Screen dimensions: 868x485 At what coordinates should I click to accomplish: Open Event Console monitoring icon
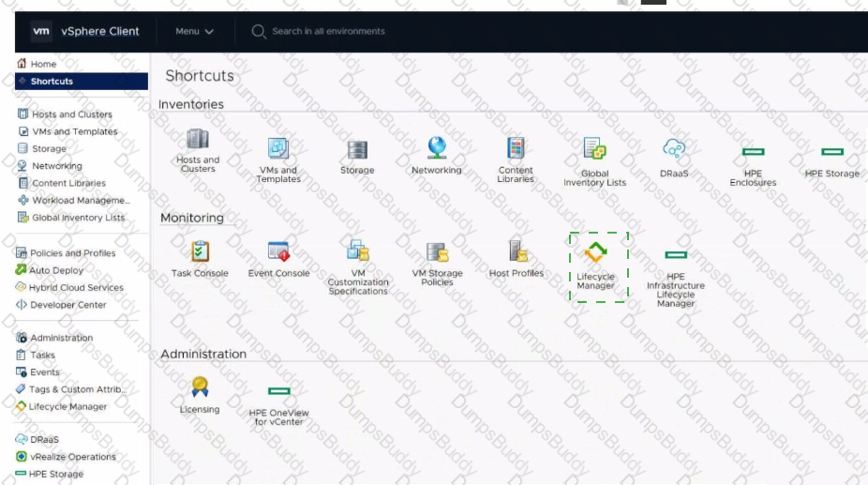click(x=278, y=251)
